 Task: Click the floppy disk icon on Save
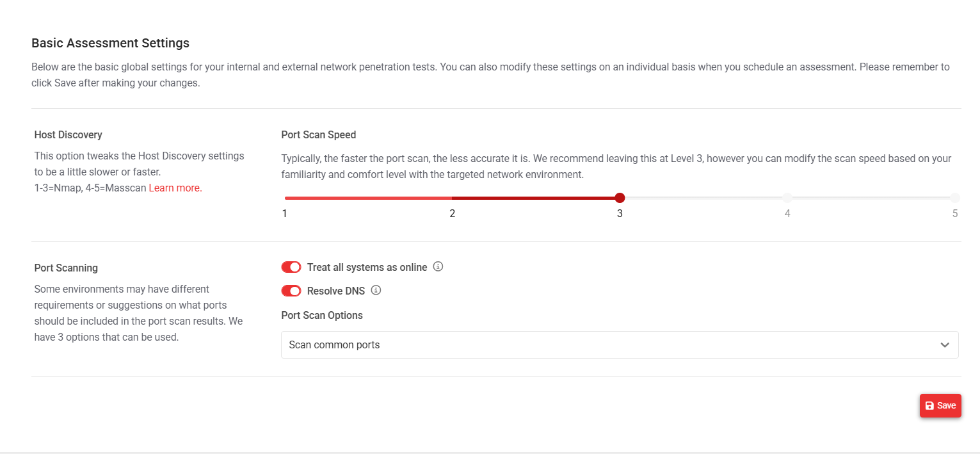click(x=929, y=405)
